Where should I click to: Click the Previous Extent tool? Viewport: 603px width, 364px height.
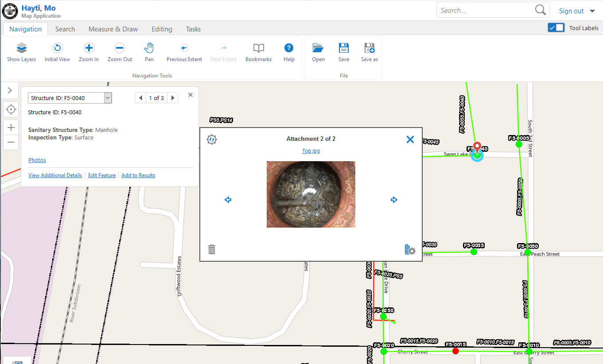click(184, 52)
